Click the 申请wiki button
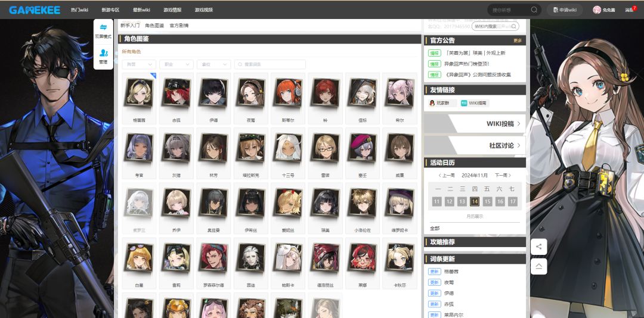 pos(565,10)
